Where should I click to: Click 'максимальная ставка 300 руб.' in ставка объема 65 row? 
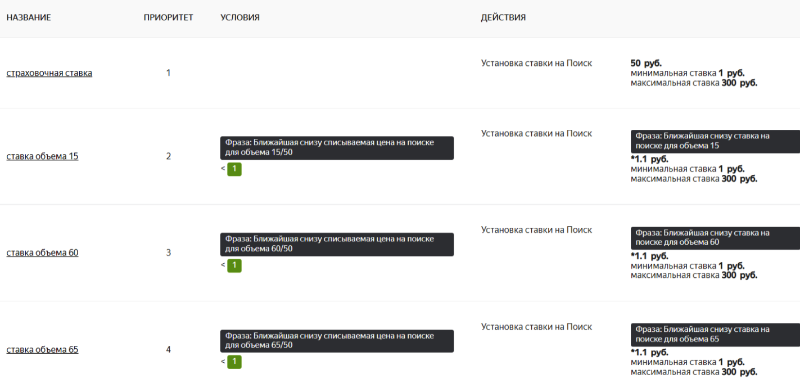click(x=694, y=372)
